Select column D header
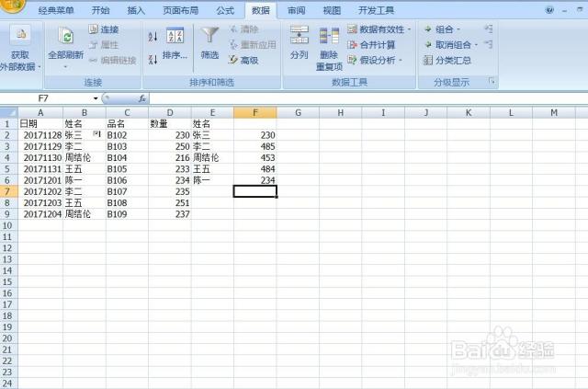The height and width of the screenshot is (389, 588). tap(171, 112)
